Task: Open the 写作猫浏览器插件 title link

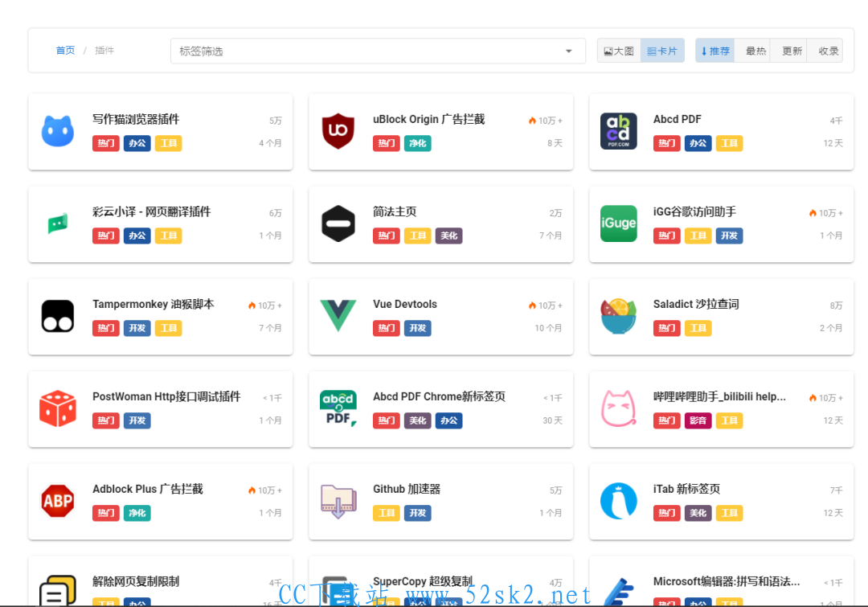Action: click(x=136, y=119)
